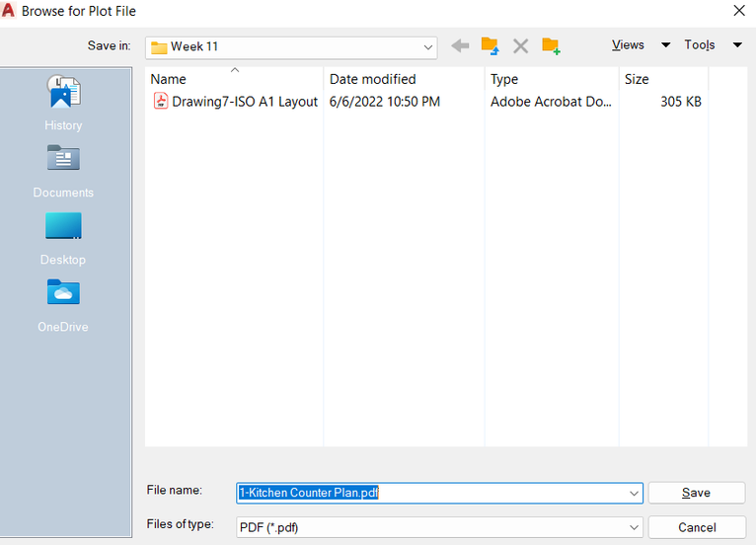
Task: Open the History shortcut in sidebar
Action: point(63,103)
